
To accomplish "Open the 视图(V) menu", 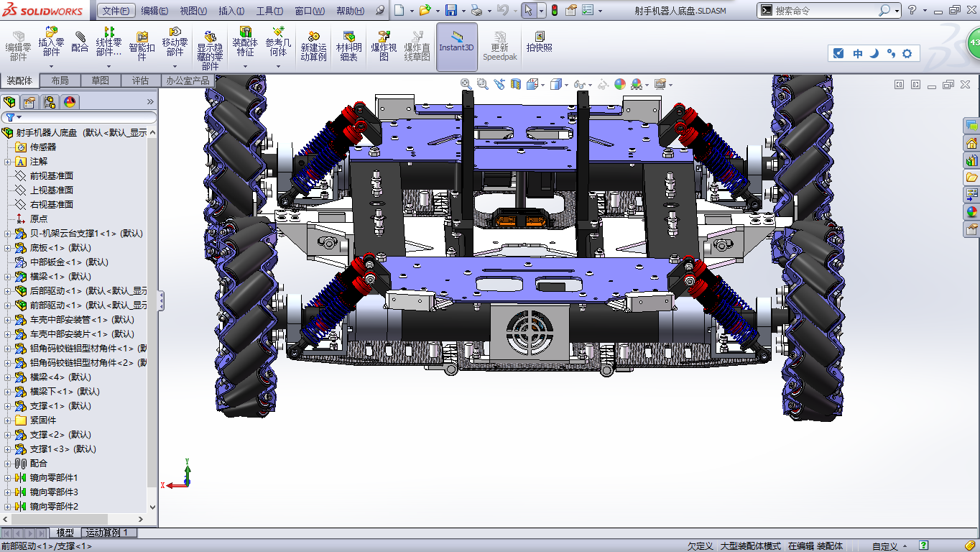I will click(x=193, y=11).
